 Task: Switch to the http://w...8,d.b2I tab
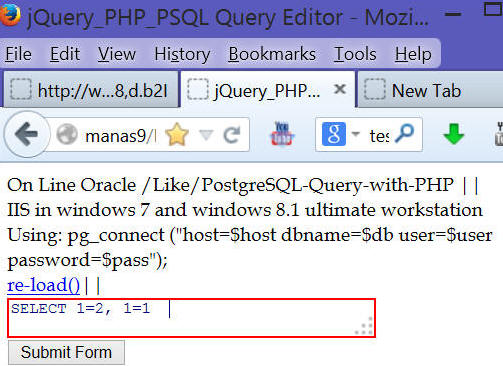coord(90,90)
